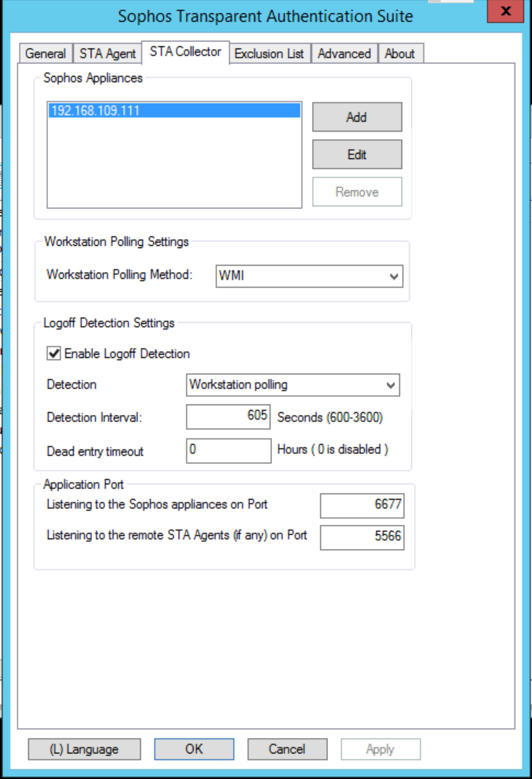Click the Remove appliance button
The image size is (532, 779).
tap(357, 192)
